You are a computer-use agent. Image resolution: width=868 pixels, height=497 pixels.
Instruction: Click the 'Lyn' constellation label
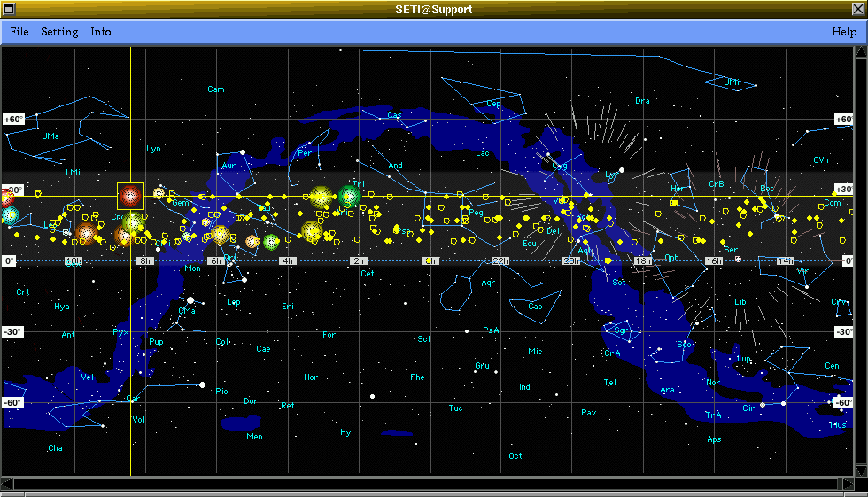point(153,149)
